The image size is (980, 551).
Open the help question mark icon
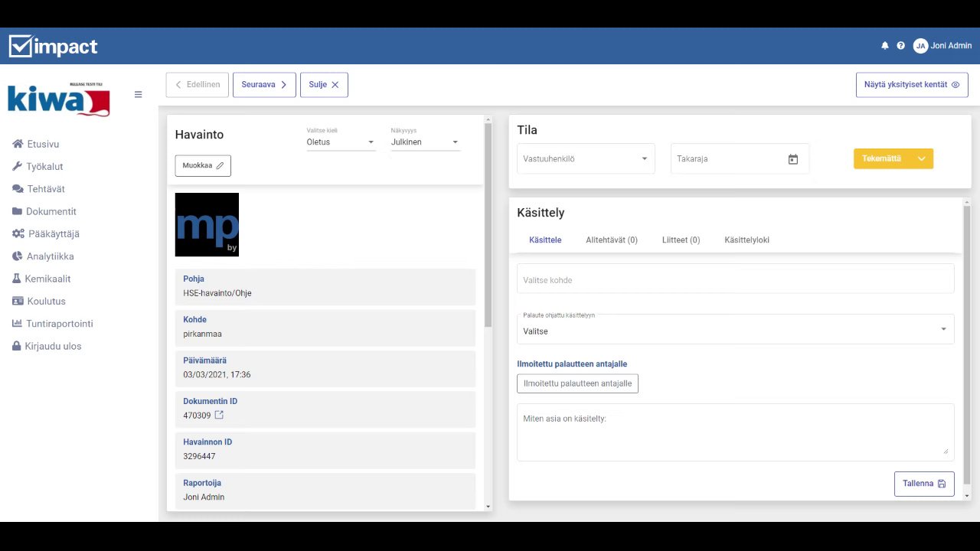901,46
